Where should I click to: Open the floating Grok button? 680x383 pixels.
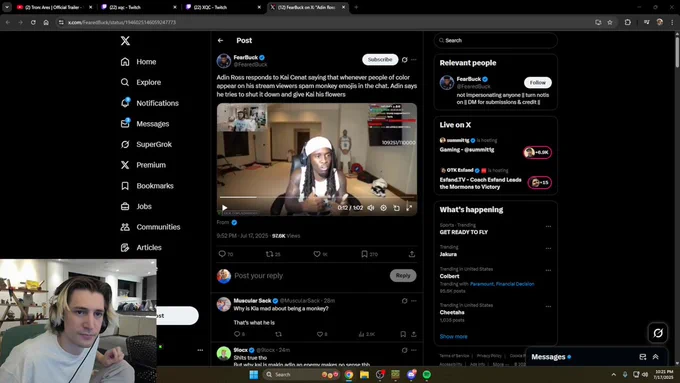[658, 333]
